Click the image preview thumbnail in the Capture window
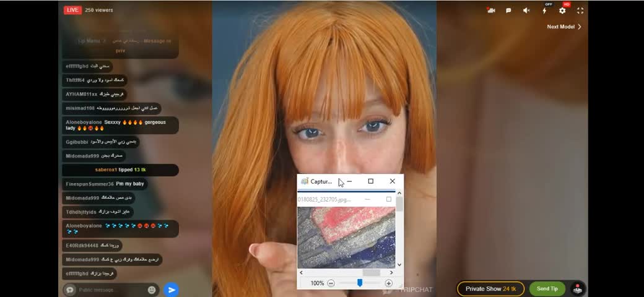Viewport: 644px width, 297px height. (x=346, y=238)
